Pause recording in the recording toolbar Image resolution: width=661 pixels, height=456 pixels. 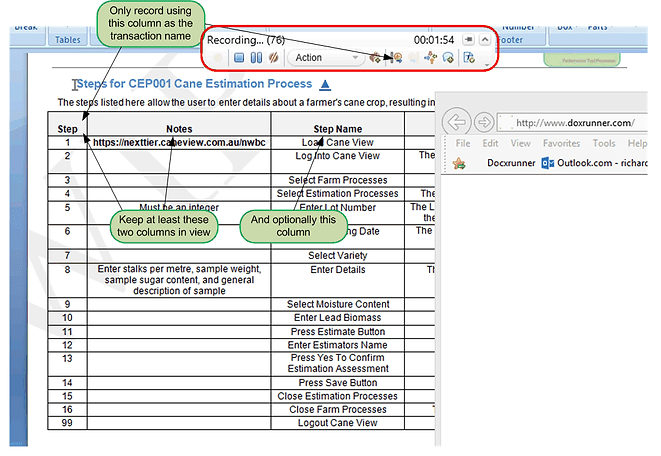(x=256, y=58)
